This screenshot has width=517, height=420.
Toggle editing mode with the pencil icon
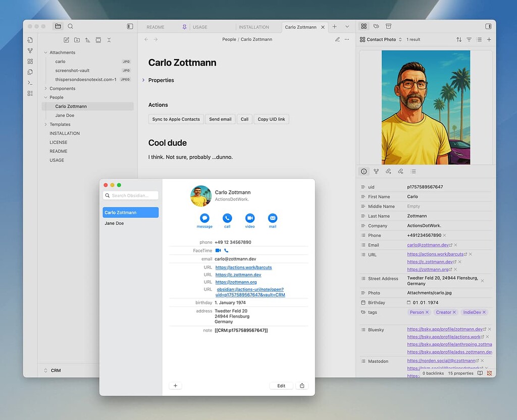(x=337, y=39)
